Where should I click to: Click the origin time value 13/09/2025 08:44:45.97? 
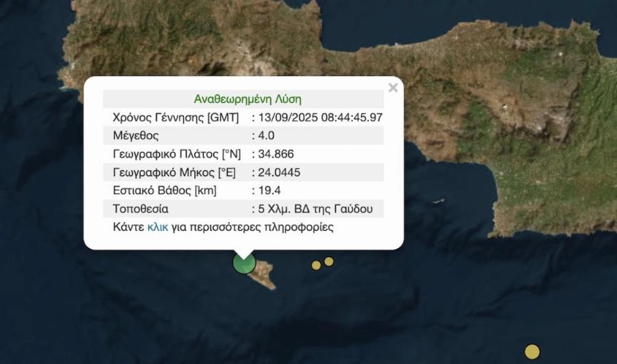click(x=319, y=117)
